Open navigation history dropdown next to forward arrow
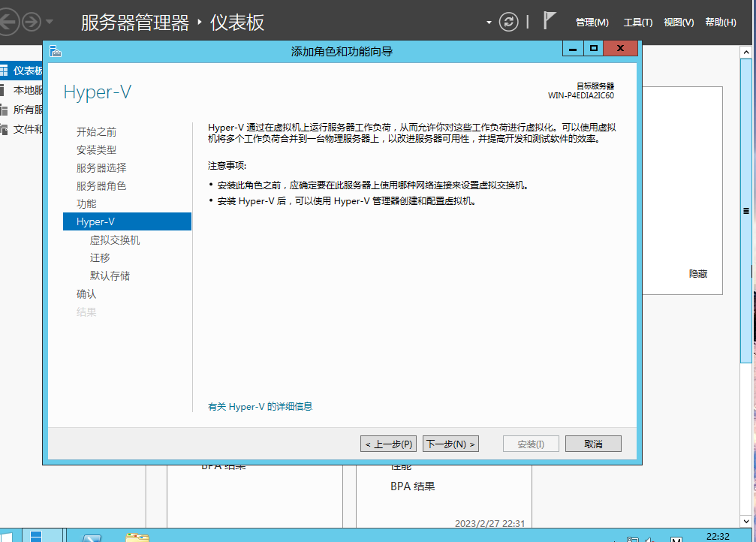756x542 pixels. click(x=50, y=23)
